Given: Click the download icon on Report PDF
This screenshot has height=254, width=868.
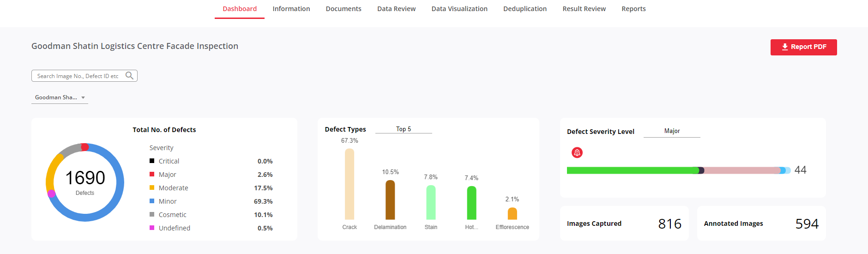Looking at the screenshot, I should (785, 47).
